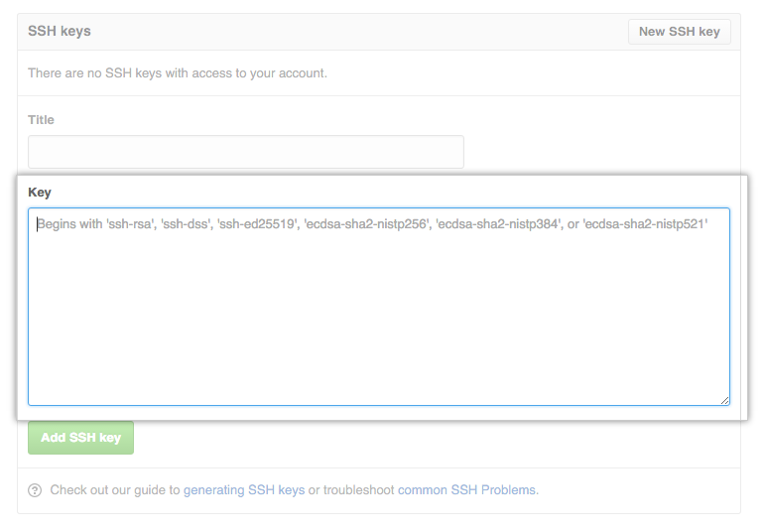Click the Key field label
764x532 pixels.
point(40,192)
